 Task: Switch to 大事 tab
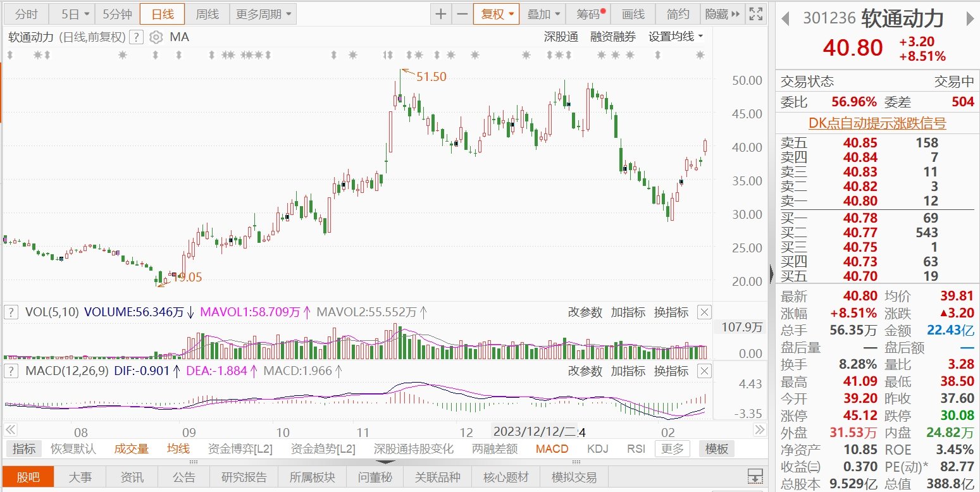coord(80,477)
